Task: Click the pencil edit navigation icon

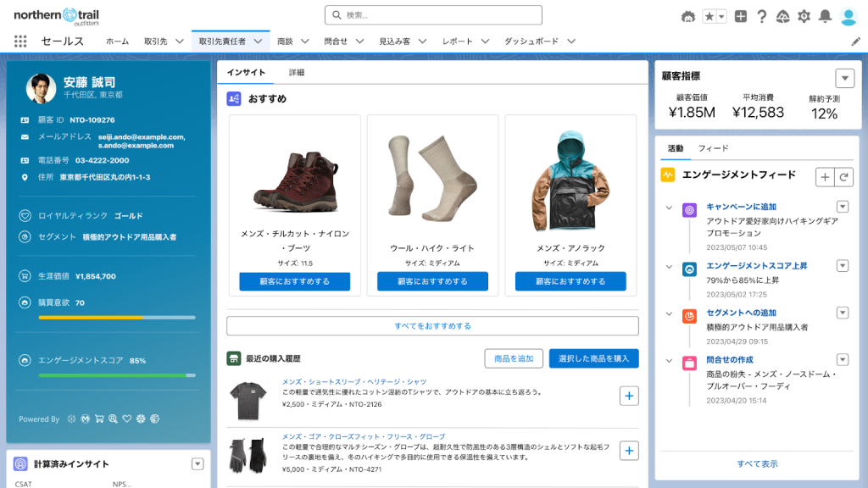Action: (x=855, y=41)
